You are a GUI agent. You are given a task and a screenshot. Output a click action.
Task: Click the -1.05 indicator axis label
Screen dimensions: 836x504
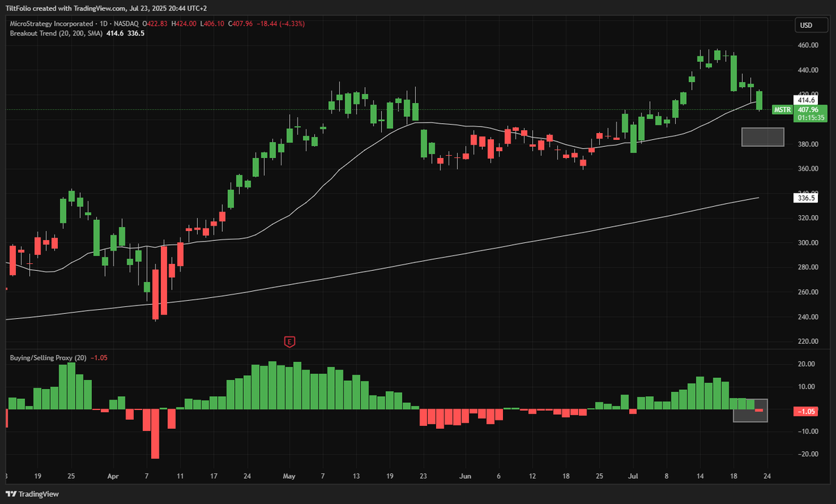point(807,412)
